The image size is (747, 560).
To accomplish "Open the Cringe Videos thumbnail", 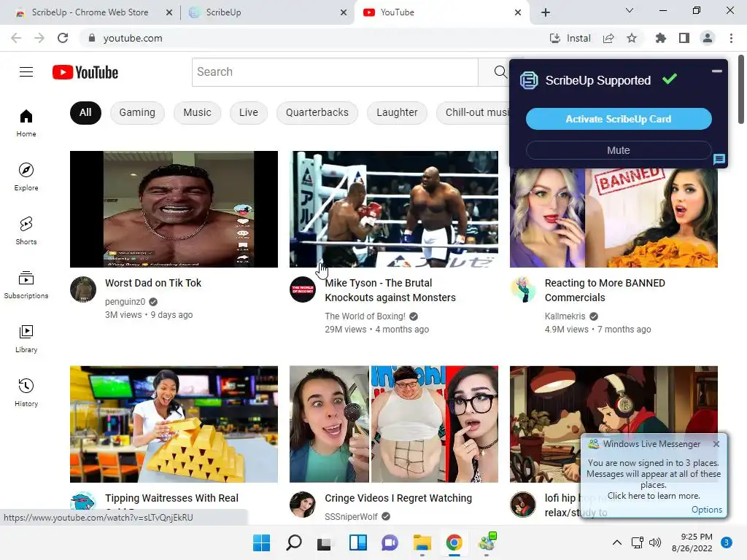I will 394,424.
